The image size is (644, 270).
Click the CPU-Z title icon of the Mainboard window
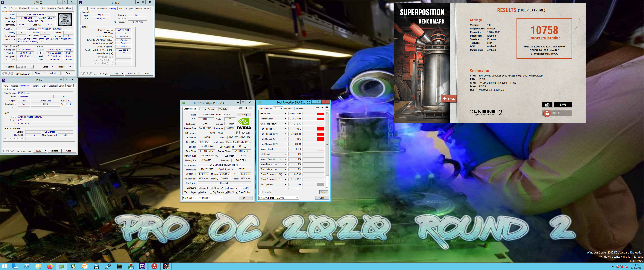[3, 80]
